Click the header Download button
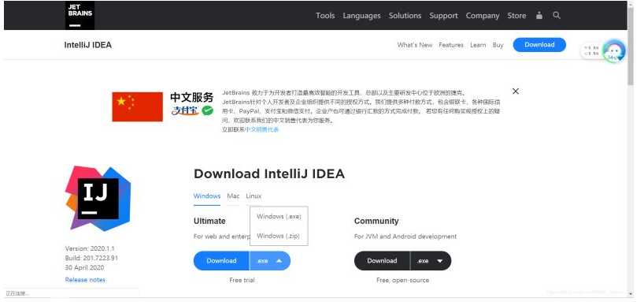 click(x=539, y=45)
